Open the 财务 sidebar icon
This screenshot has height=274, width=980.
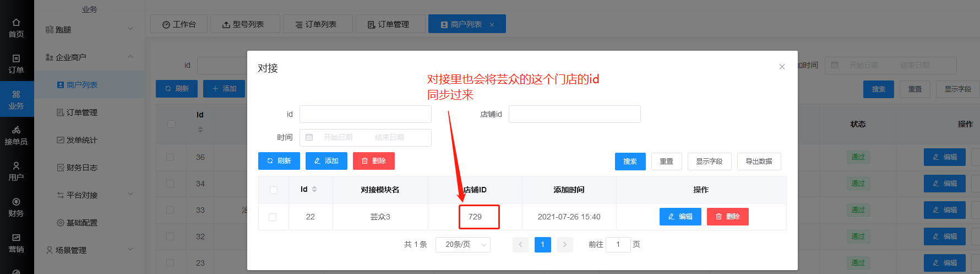pyautogui.click(x=16, y=207)
